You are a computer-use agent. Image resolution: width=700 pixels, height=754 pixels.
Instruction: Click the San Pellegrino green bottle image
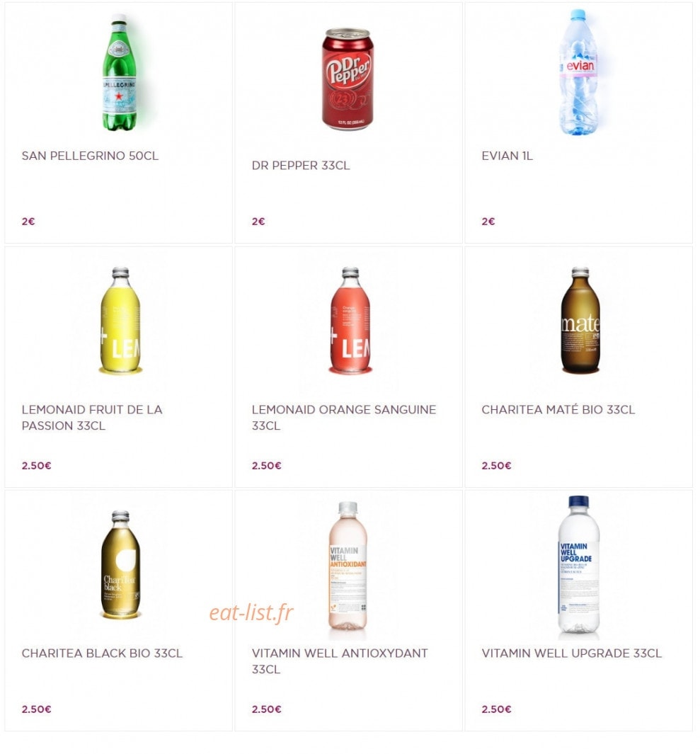coord(119,72)
